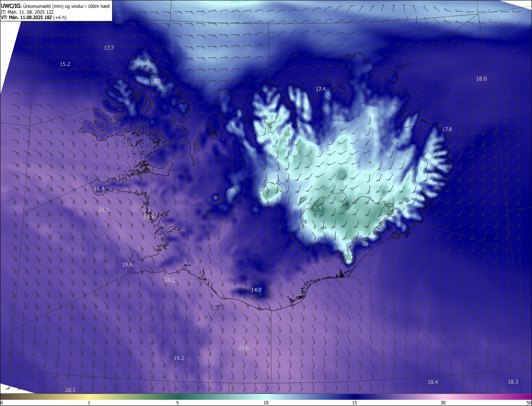Click the 24.2 value label on the map
The width and height of the screenshot is (532, 406).
pos(170,280)
